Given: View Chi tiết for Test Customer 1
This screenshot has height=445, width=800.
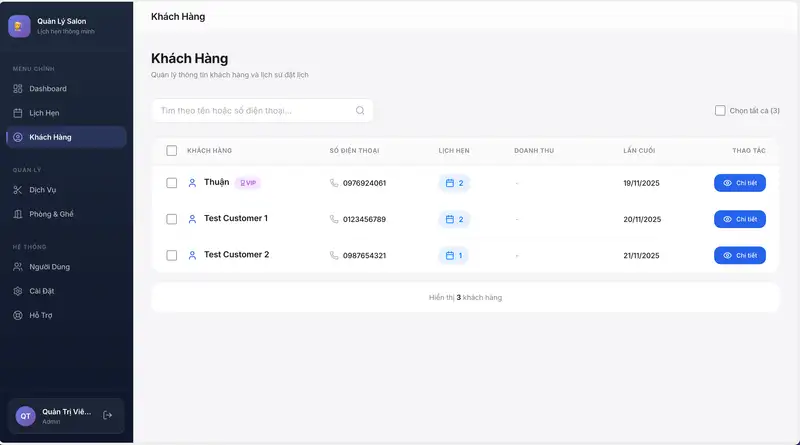Looking at the screenshot, I should 739,219.
